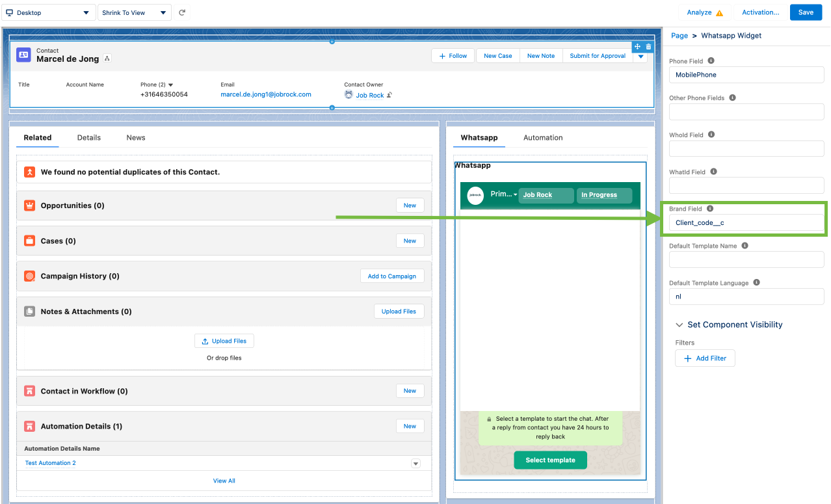Click the Phone Field info icon

click(x=711, y=60)
